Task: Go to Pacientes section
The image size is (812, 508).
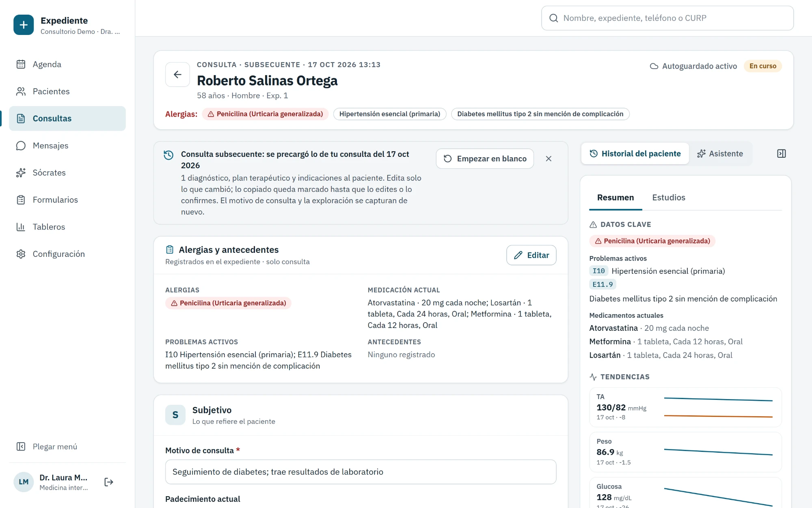Action: (x=67, y=91)
